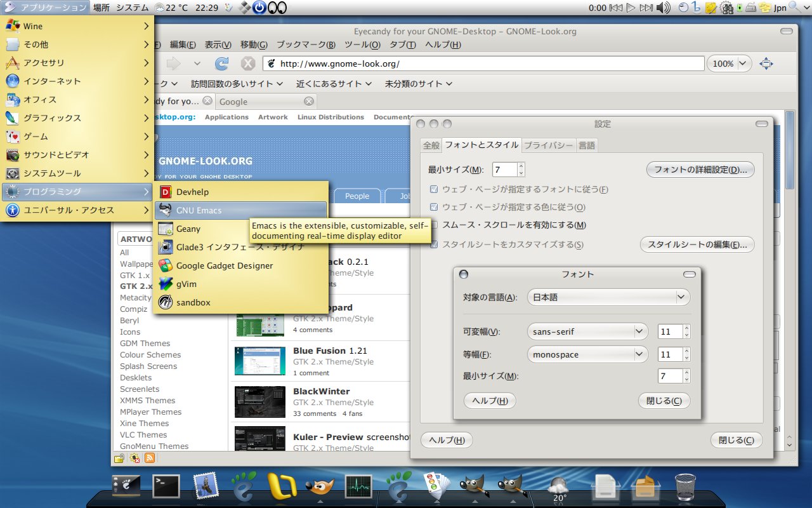Open the BlackWinter theme thumbnail
The image size is (812, 508).
[x=260, y=402]
